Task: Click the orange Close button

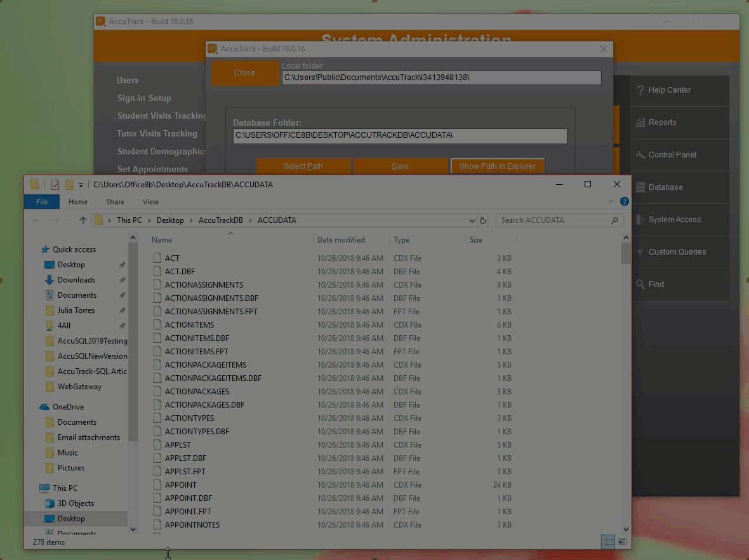Action: [x=244, y=73]
